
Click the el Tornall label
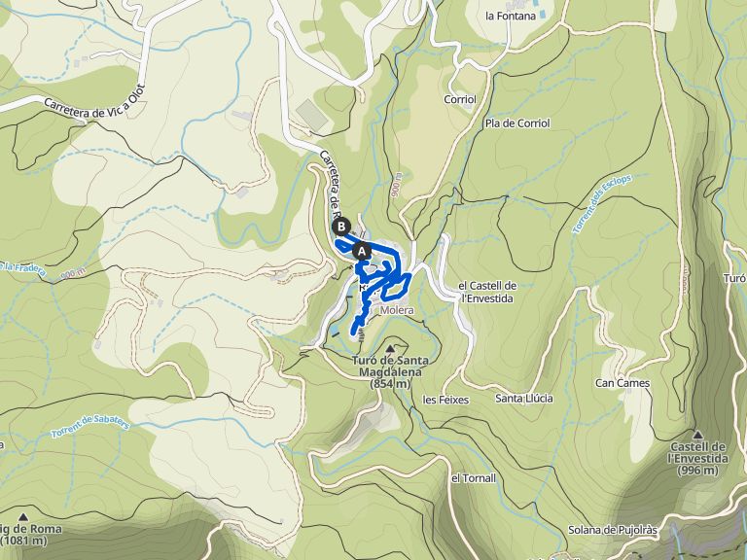coord(474,478)
